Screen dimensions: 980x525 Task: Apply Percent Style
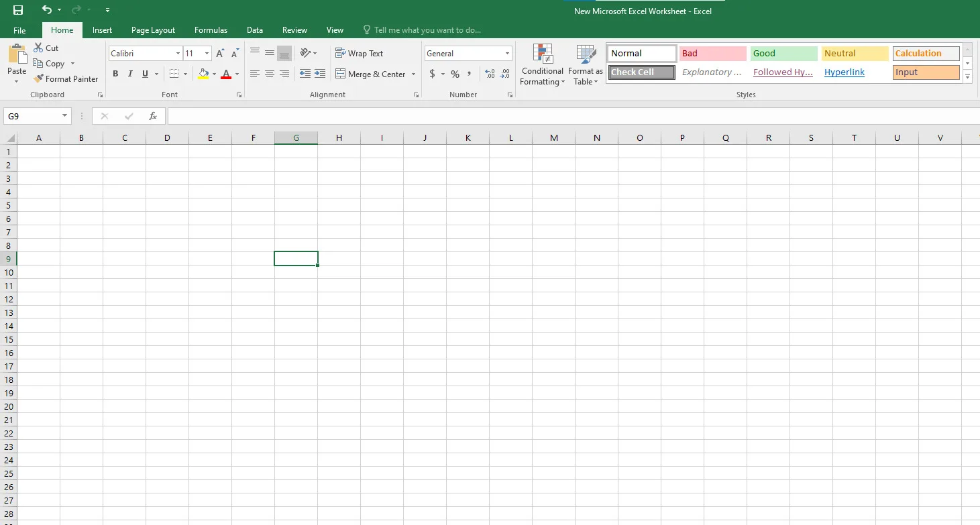coord(455,74)
